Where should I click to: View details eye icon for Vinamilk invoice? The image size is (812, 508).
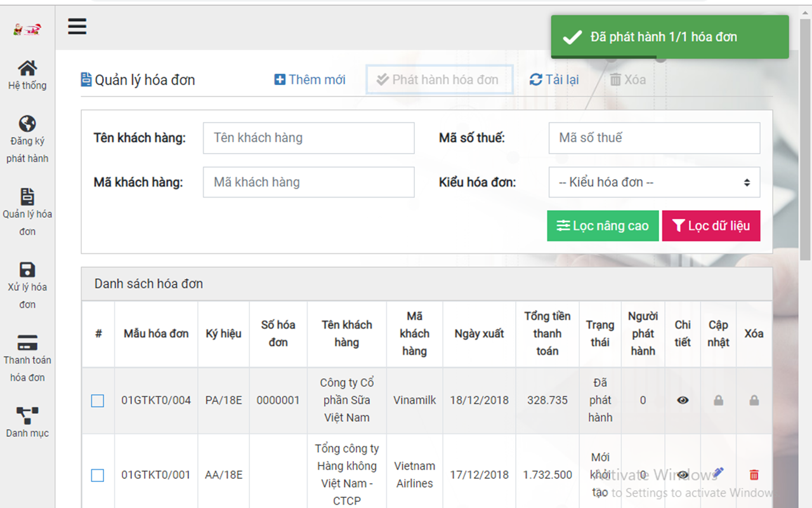(x=683, y=401)
